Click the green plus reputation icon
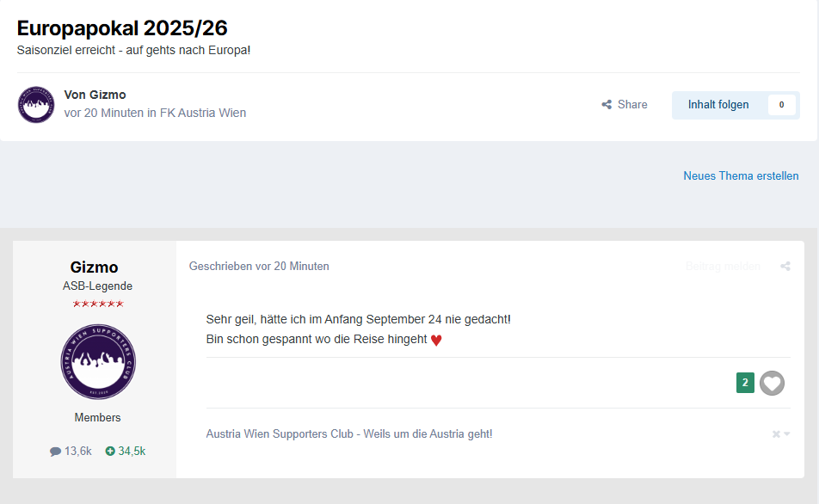819x504 pixels. [x=110, y=451]
